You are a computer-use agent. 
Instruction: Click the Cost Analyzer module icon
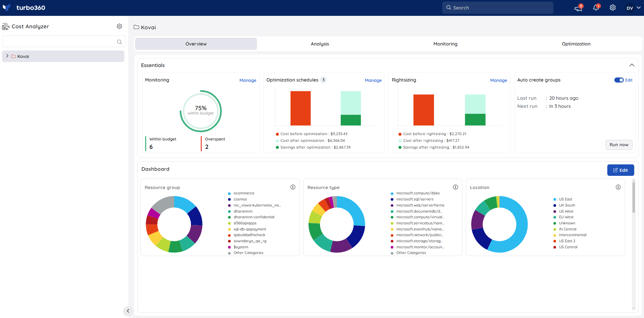6,26
